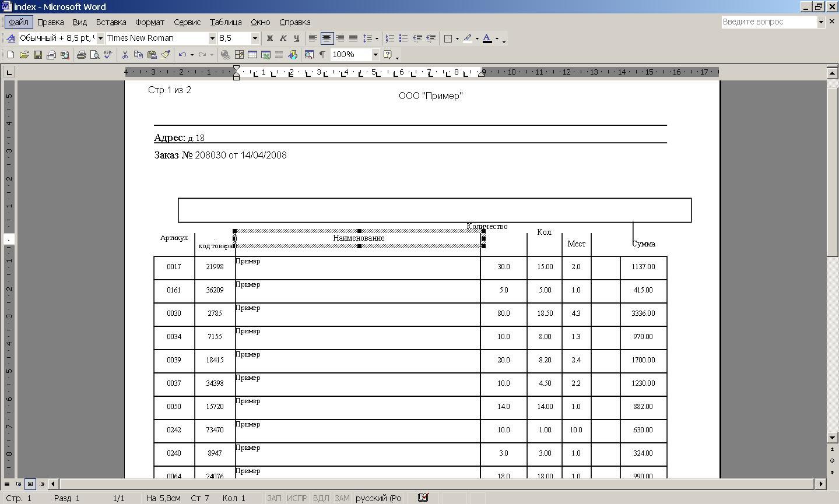
Task: Click the Format Painter brush icon
Action: (x=166, y=55)
